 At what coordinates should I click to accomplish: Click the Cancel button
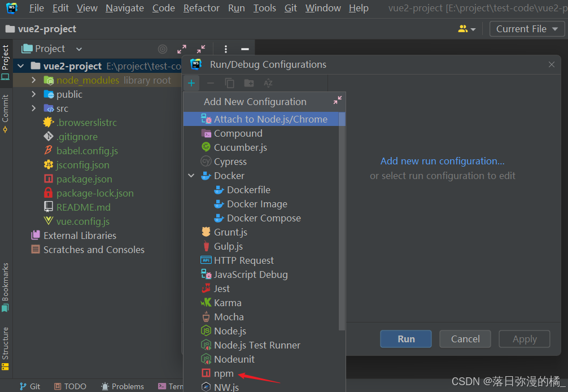(x=465, y=339)
